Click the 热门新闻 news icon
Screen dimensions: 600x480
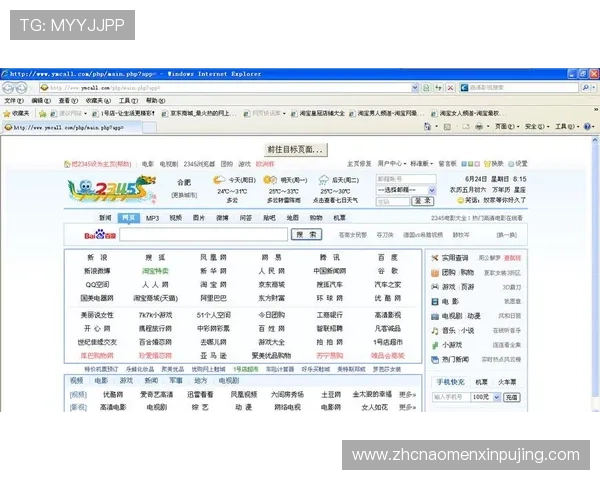(435, 359)
